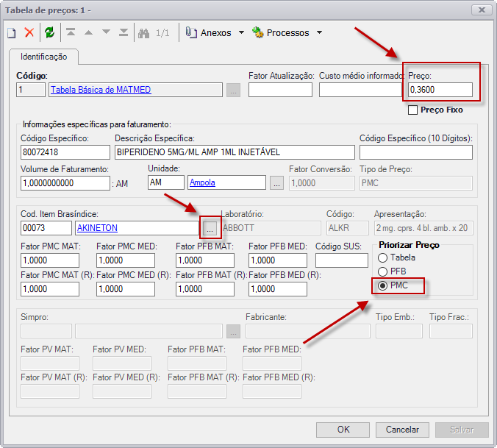Click the Fator PMC MAT field
Screen dimensions: 497x448
pos(50,260)
